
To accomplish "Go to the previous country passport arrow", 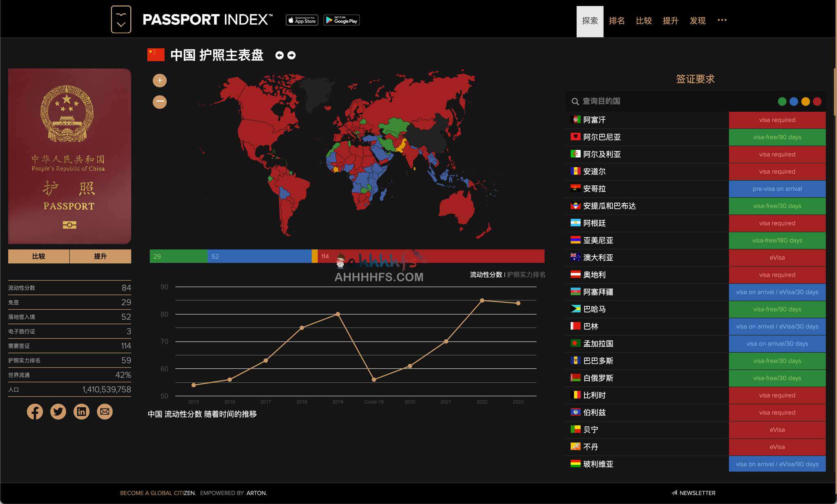I will click(280, 55).
